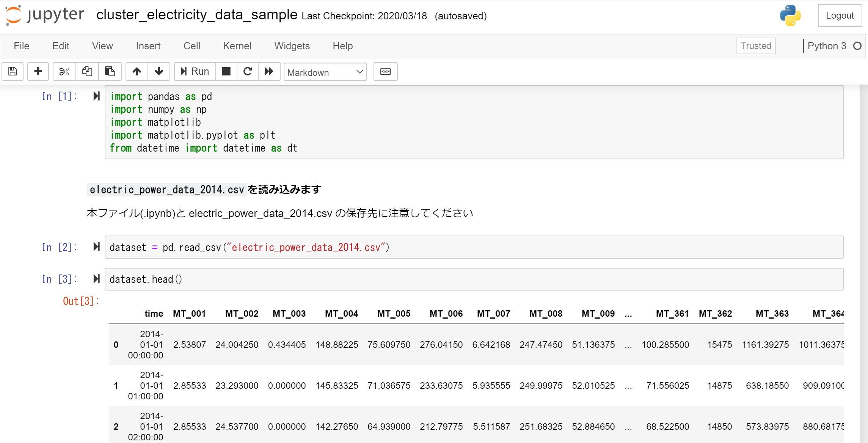868x443 pixels.
Task: Open the Widgets menu
Action: click(x=292, y=46)
